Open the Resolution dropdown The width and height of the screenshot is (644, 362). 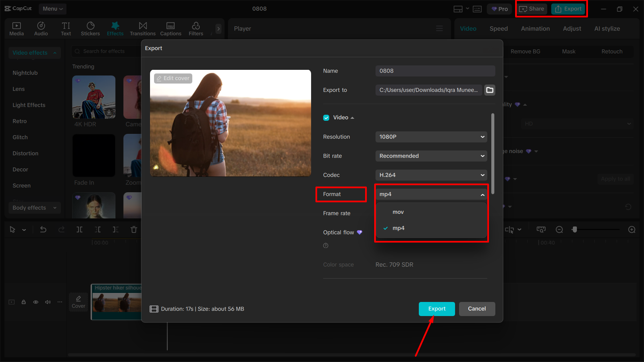pos(431,137)
